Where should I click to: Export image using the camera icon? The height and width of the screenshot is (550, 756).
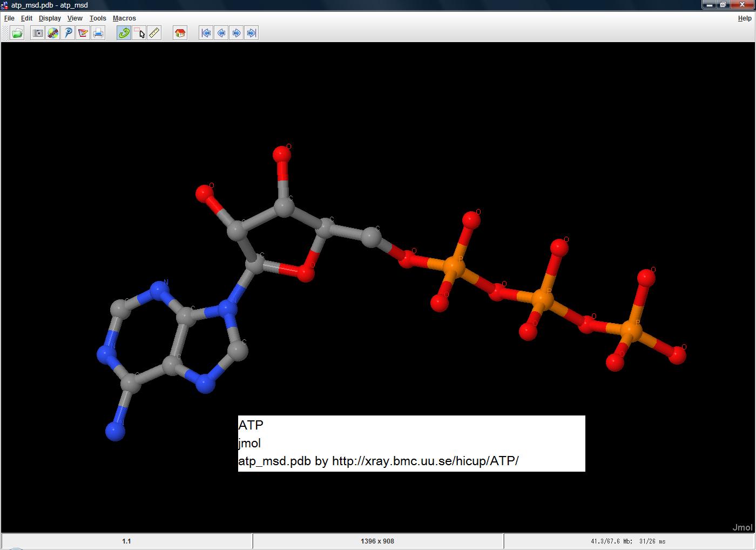(37, 33)
